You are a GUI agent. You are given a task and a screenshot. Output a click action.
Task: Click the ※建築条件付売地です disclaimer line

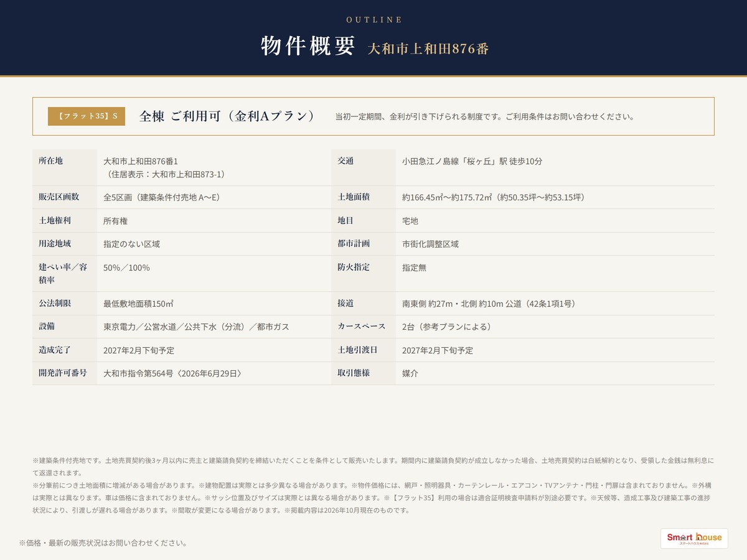point(374,467)
